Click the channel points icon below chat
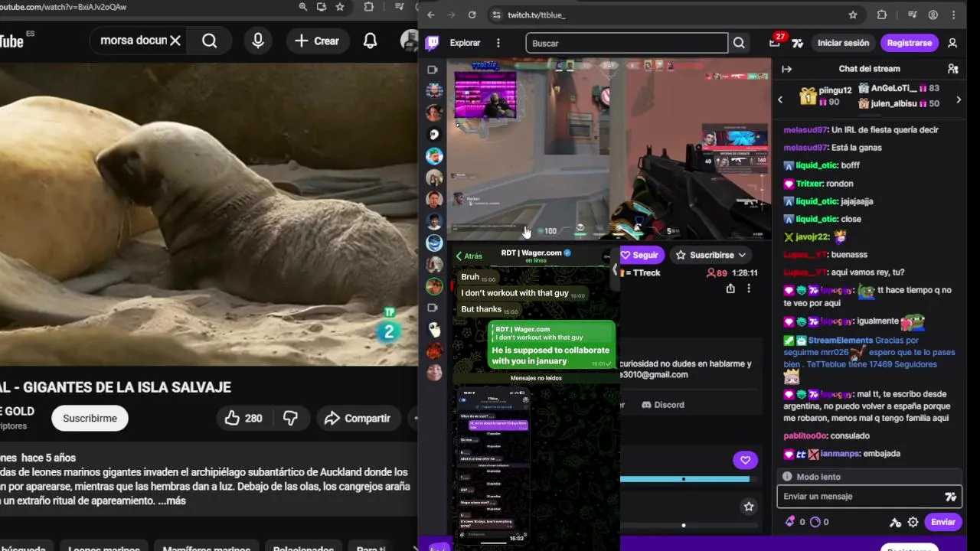This screenshot has height=551, width=980. [815, 522]
